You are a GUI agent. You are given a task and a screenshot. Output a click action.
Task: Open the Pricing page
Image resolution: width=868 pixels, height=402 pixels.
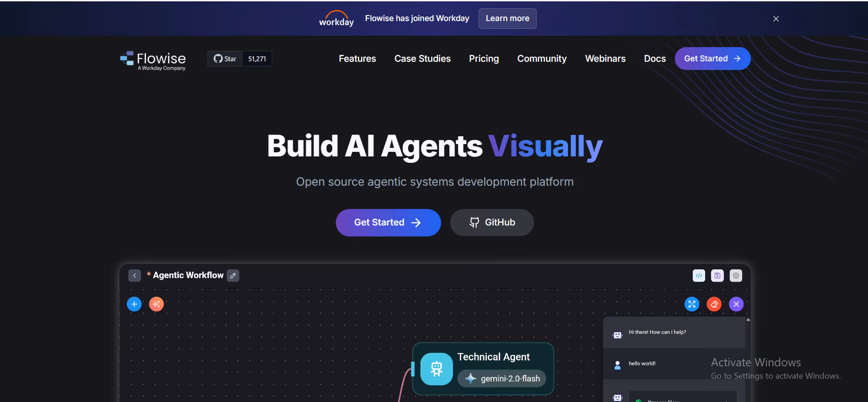click(484, 59)
